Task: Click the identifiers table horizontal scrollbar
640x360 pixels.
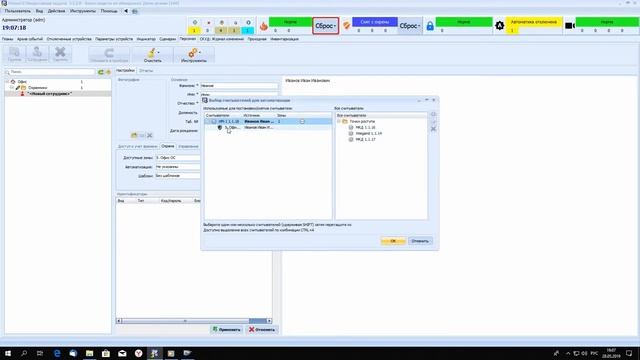Action: (194, 321)
